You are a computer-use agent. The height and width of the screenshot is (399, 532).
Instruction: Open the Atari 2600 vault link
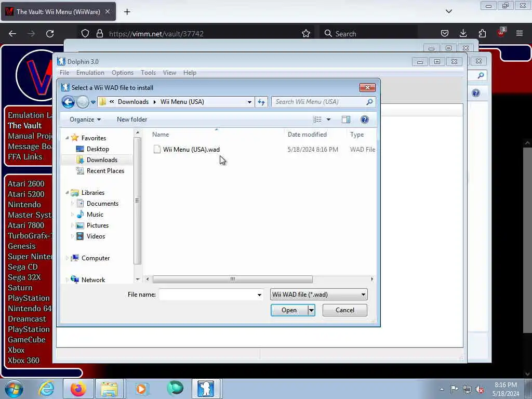coord(26,184)
